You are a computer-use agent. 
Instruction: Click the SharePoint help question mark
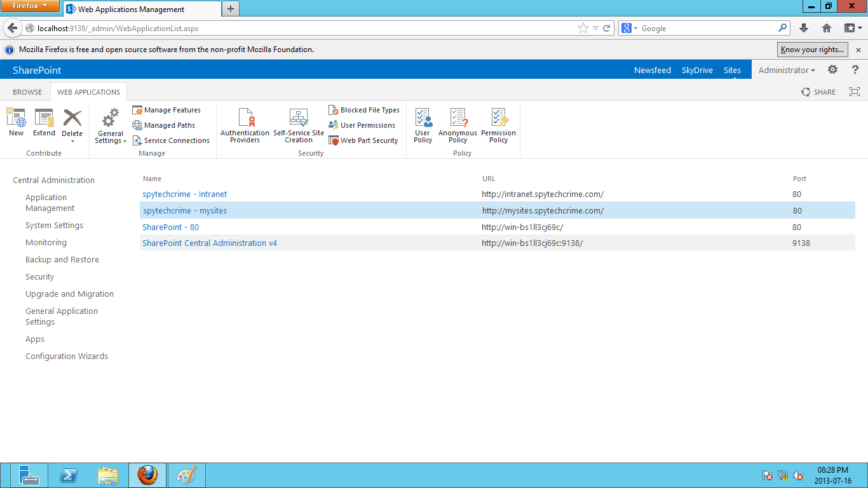[x=855, y=70]
